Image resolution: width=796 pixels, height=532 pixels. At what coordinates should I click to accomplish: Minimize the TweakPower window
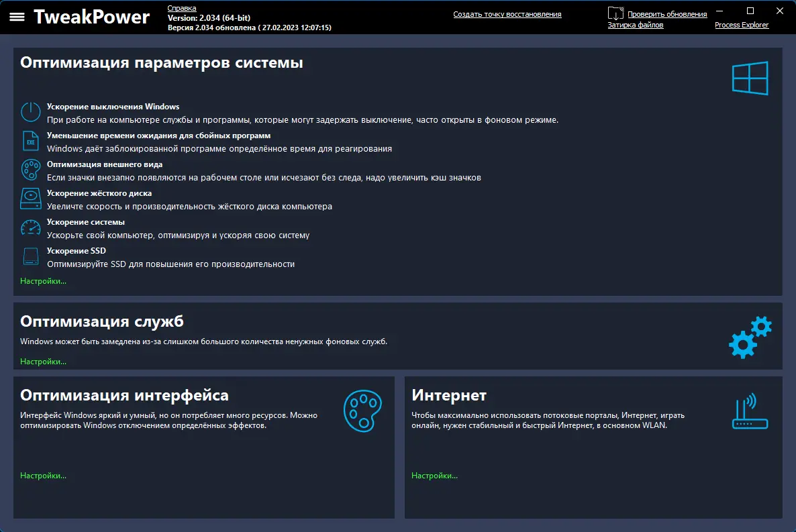(719, 11)
